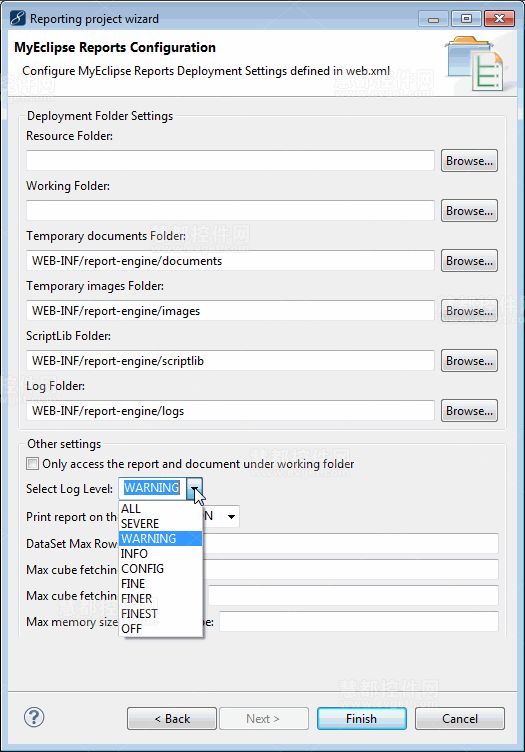Maximize the Reporting project wizard window
525x752 pixels.
pyautogui.click(x=466, y=19)
